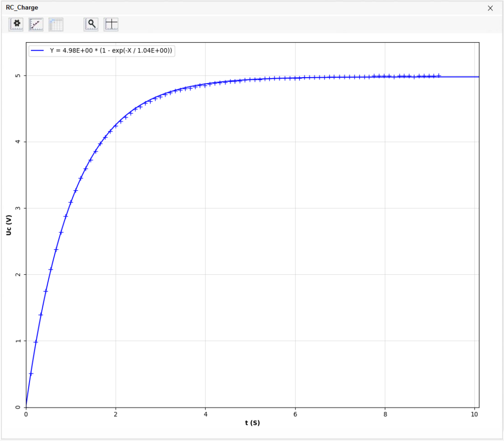The image size is (504, 441).
Task: Click the blue line sample in legend
Action: 38,51
